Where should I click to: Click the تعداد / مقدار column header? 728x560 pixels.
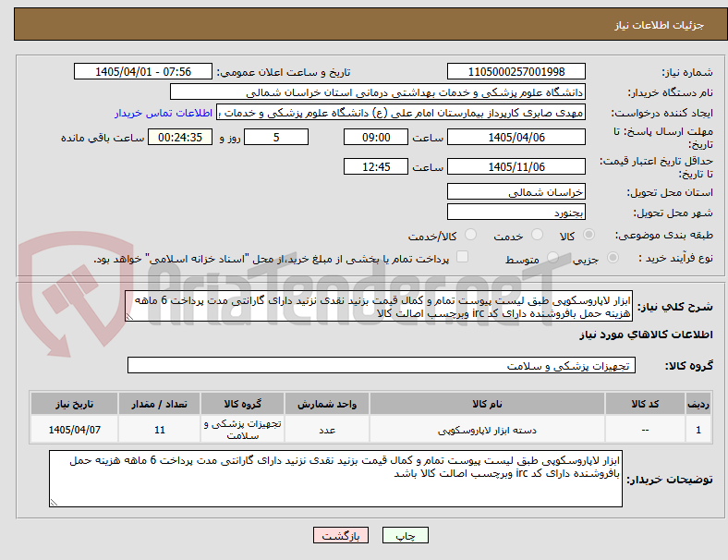coord(159,404)
